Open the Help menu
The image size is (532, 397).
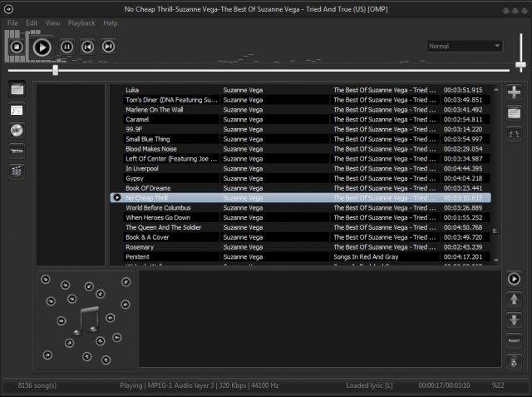pyautogui.click(x=111, y=23)
